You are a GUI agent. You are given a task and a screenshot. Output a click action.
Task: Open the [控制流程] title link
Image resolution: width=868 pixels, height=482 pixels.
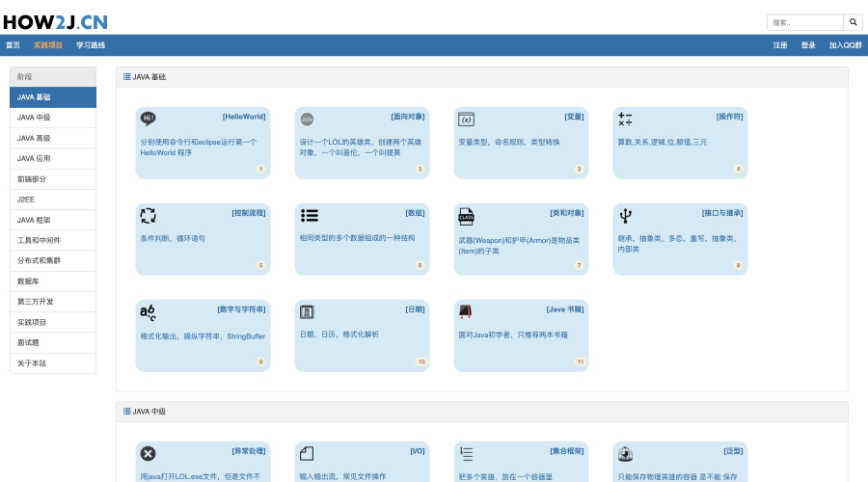pos(249,213)
